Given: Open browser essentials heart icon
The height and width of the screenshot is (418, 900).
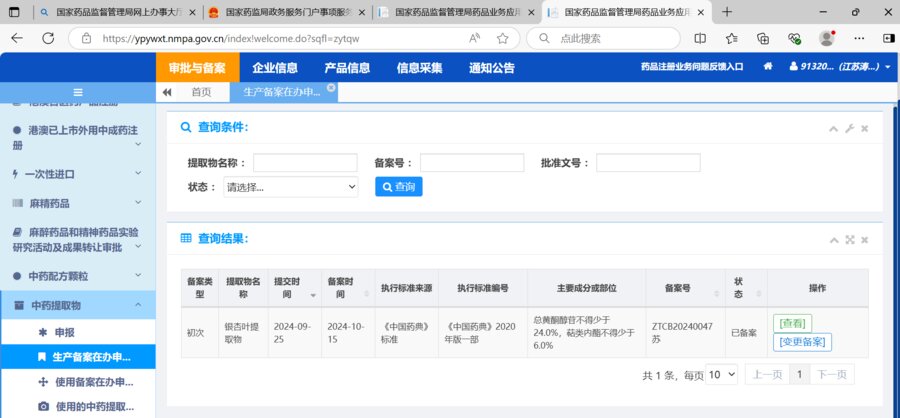Looking at the screenshot, I should (794, 38).
